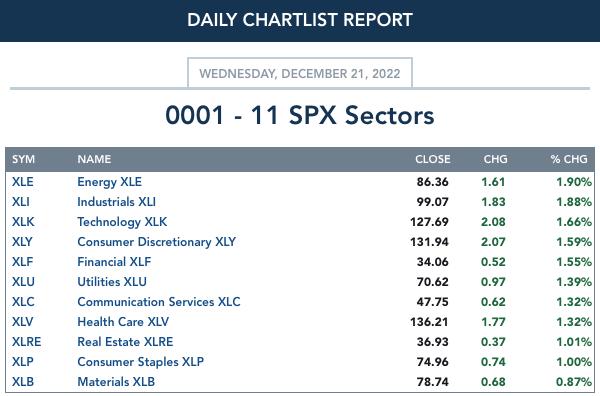Sort by the NAME column header

94,159
